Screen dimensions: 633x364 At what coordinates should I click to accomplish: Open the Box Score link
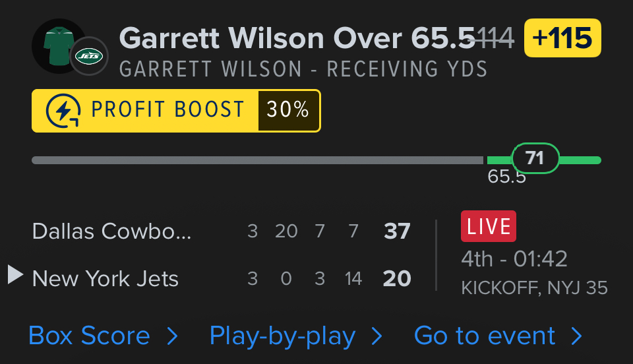90,336
